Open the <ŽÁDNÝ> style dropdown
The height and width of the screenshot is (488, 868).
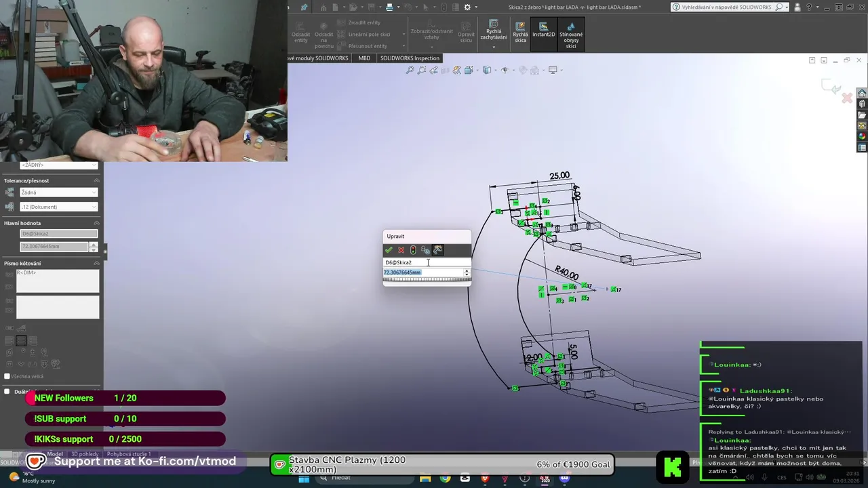point(59,165)
